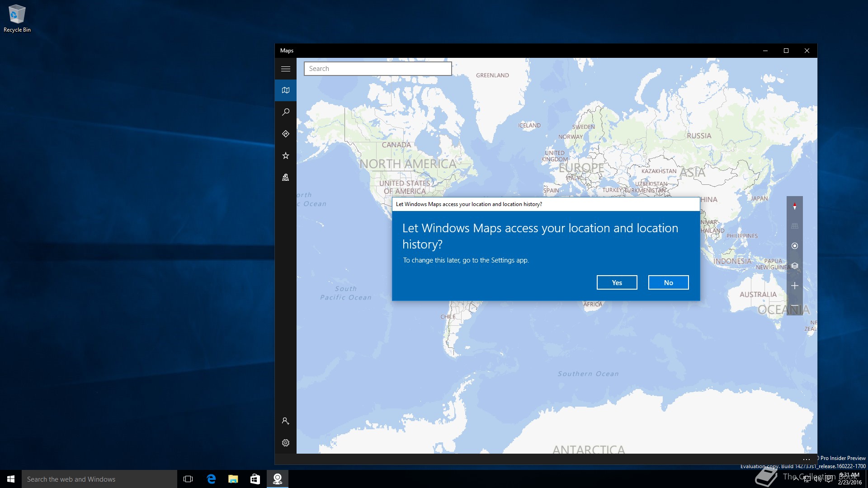Image resolution: width=868 pixels, height=488 pixels.
Task: Open the more options ellipsis in Maps
Action: tap(807, 459)
